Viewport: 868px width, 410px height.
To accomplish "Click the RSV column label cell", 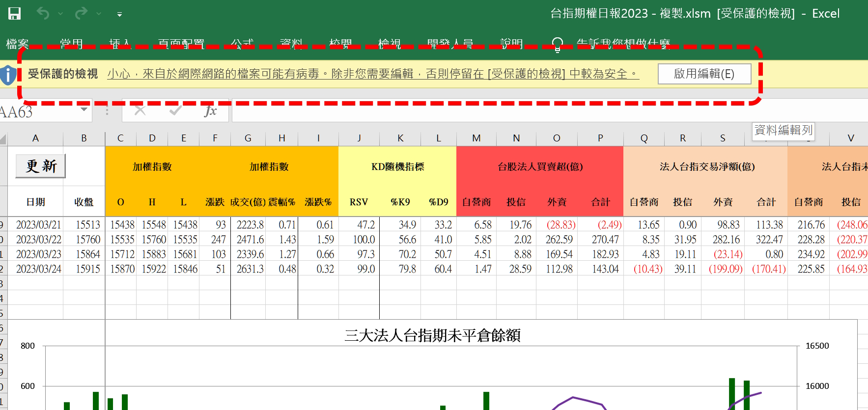I will click(x=359, y=202).
